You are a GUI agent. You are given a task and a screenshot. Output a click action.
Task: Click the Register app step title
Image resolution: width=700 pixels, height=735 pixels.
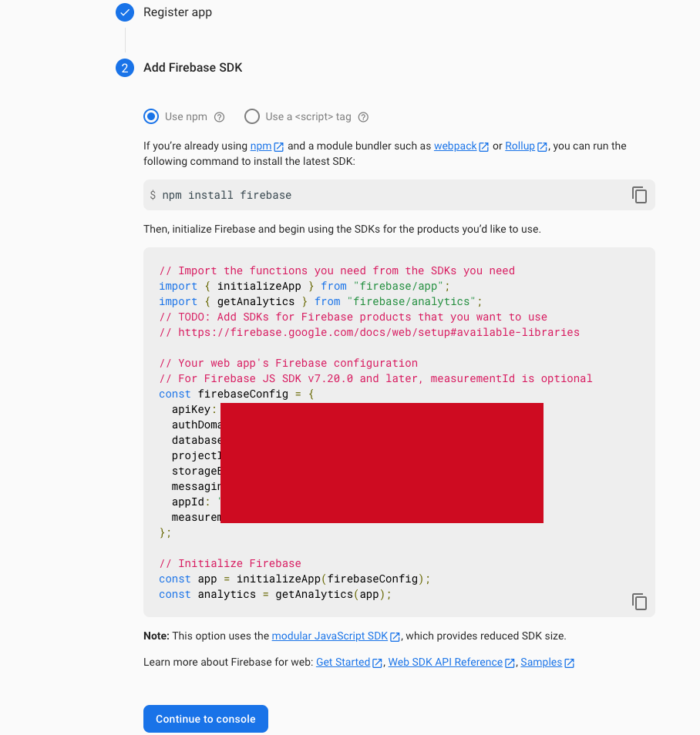(177, 12)
